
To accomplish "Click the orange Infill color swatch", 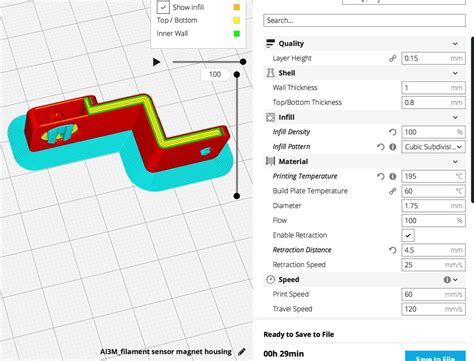I will point(236,7).
